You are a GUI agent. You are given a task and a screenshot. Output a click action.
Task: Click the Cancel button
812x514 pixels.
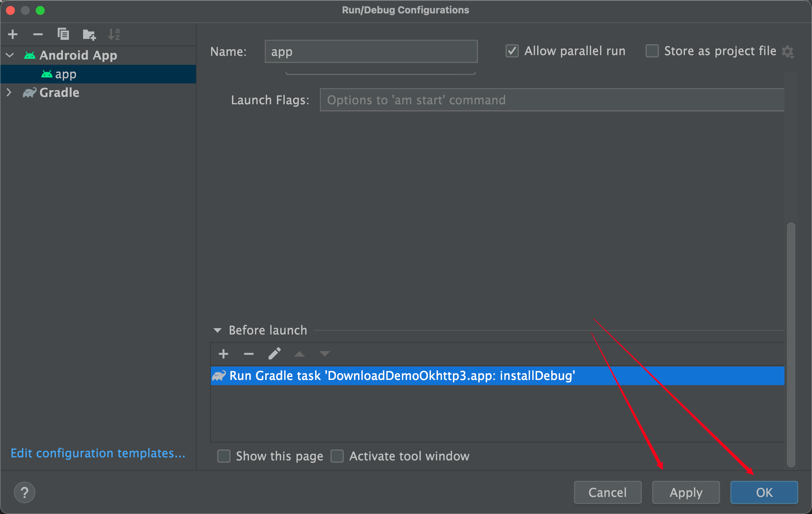tap(608, 492)
